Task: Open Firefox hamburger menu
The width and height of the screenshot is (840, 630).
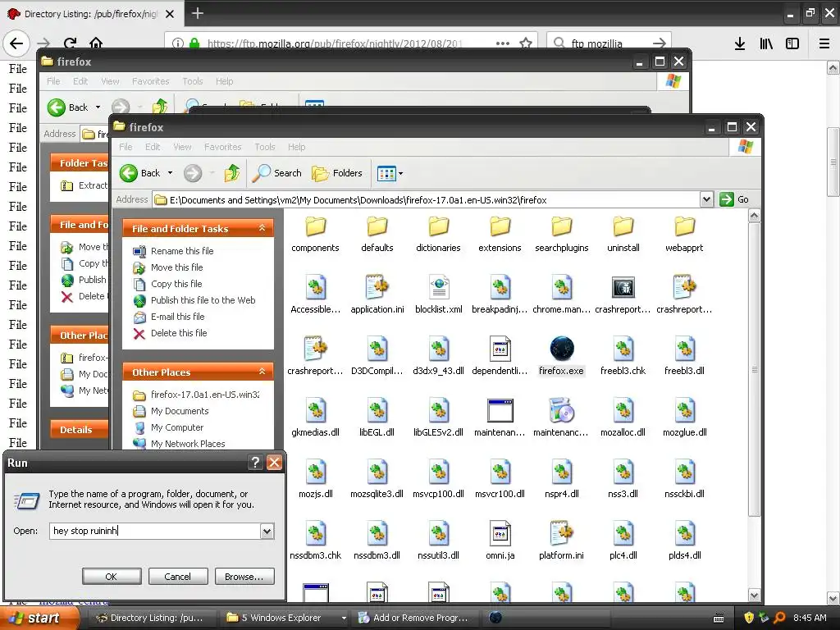Action: tap(824, 43)
